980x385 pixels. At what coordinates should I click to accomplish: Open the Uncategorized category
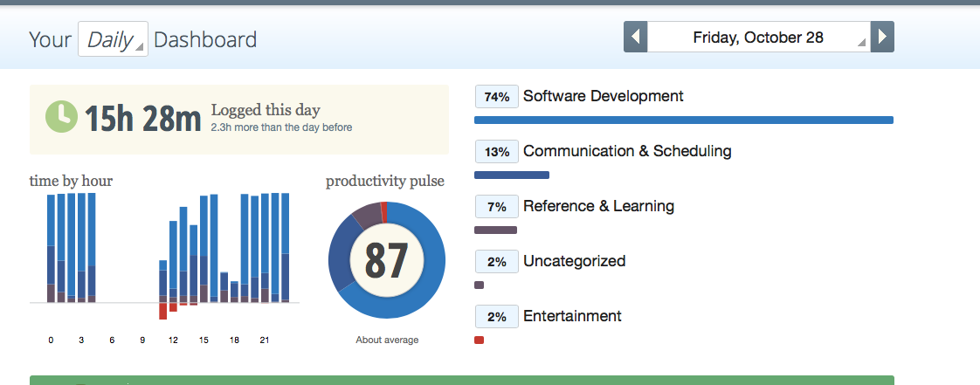pyautogui.click(x=574, y=261)
